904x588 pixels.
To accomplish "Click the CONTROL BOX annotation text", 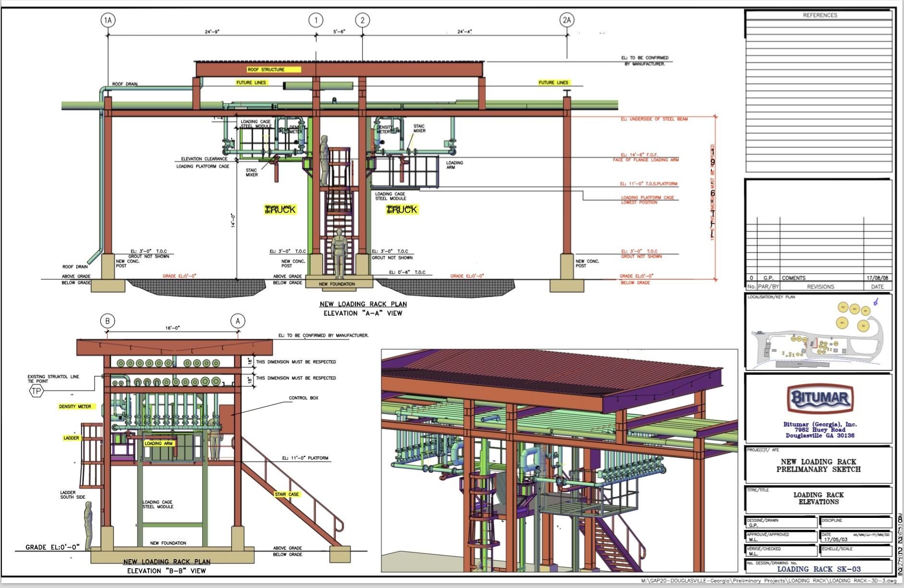I will [x=304, y=398].
